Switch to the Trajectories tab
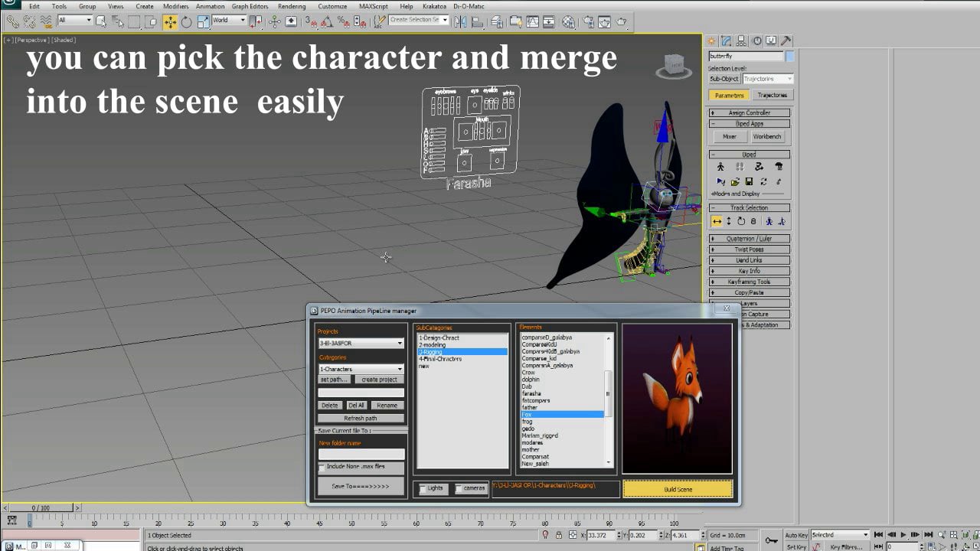Screen dimensions: 980x551 [772, 95]
